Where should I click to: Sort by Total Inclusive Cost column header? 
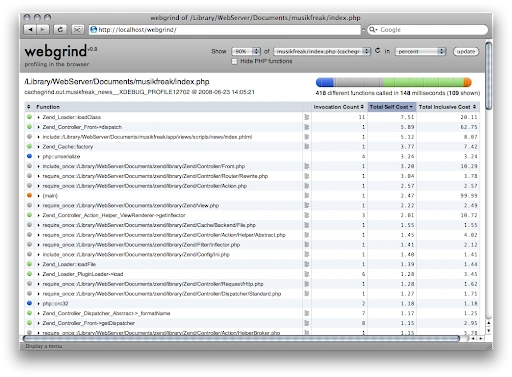point(447,107)
